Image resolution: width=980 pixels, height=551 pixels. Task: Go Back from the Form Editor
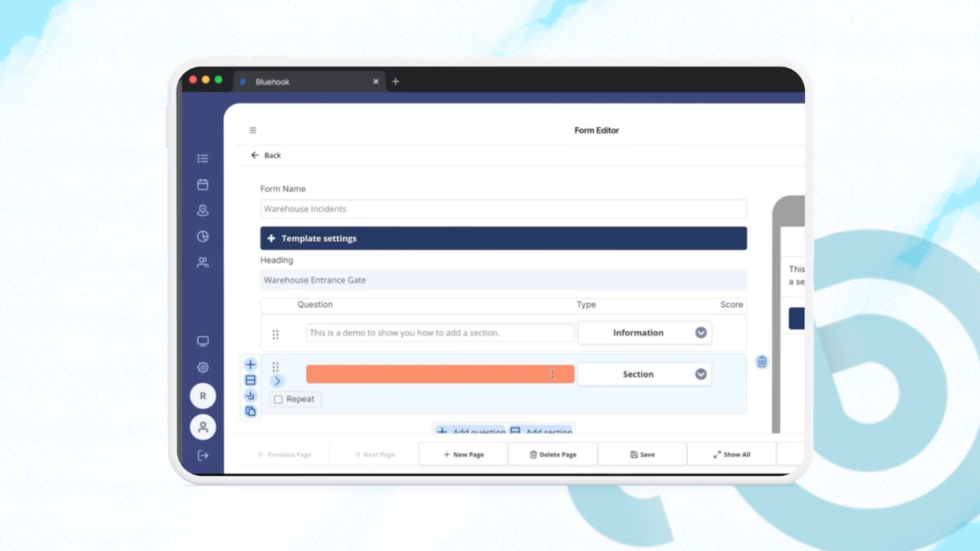(266, 155)
